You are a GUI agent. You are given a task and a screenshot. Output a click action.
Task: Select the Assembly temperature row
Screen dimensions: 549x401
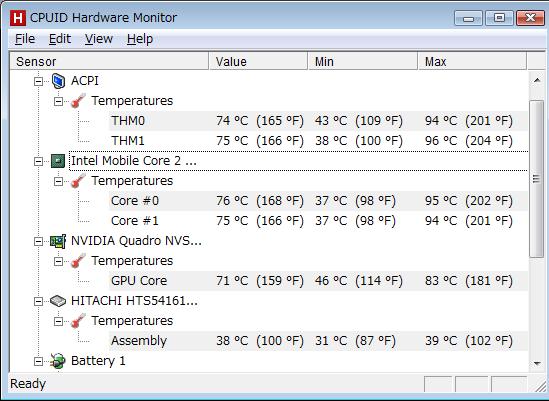click(x=318, y=341)
